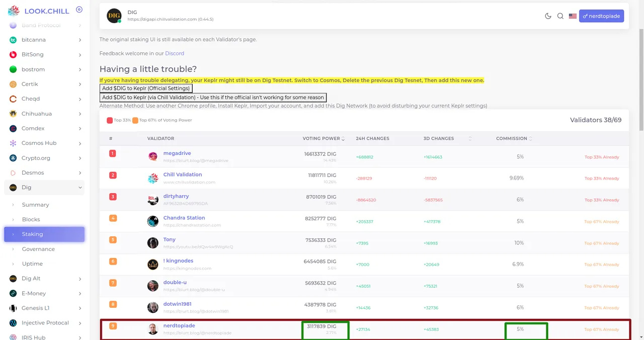Click the rank 1 badge for megadrive
Viewport: 644px width, 340px height.
113,153
